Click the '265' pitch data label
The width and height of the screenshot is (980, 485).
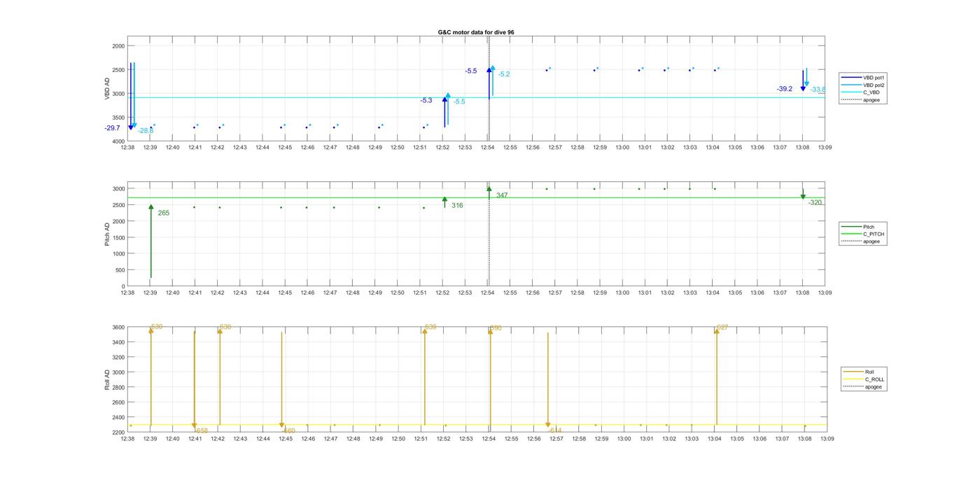(164, 213)
